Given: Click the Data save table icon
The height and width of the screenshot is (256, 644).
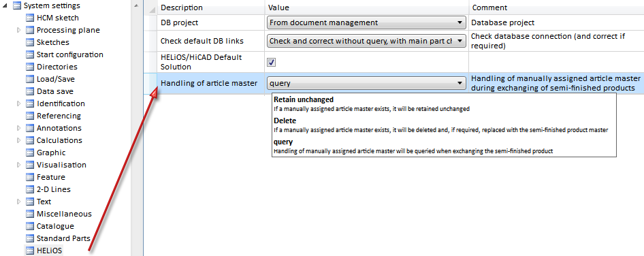Looking at the screenshot, I should [x=29, y=91].
